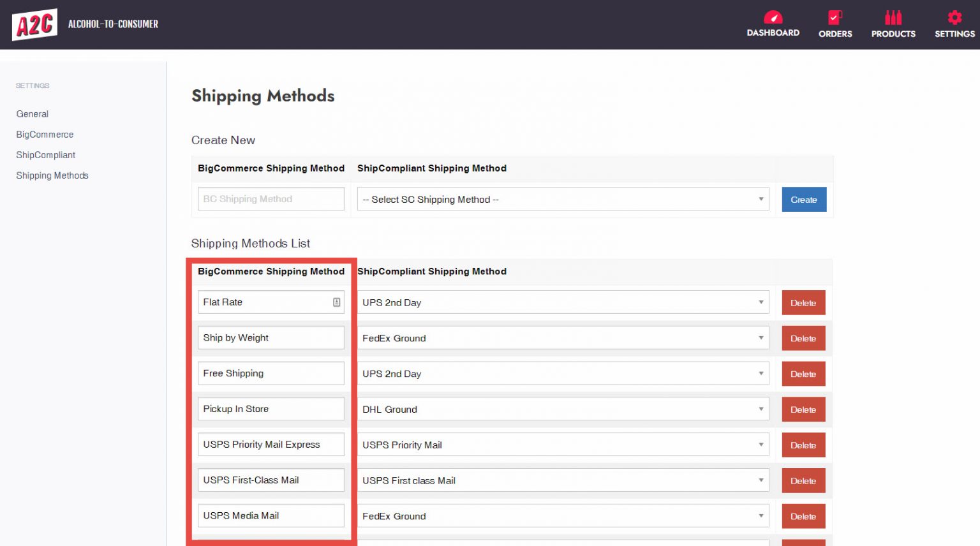Click the Create New heading
Image resolution: width=980 pixels, height=546 pixels.
point(223,140)
